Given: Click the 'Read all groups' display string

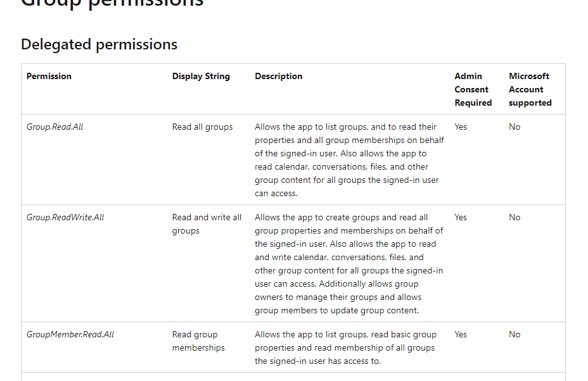Looking at the screenshot, I should 202,127.
